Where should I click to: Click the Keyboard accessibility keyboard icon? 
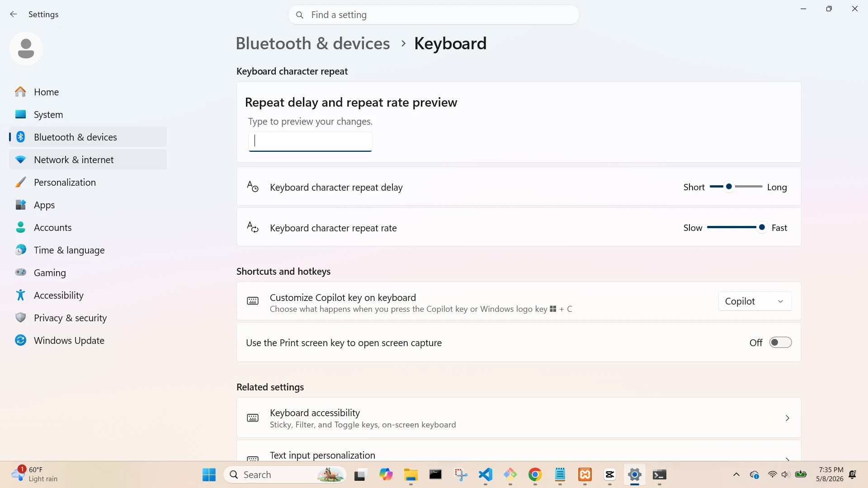coord(253,418)
